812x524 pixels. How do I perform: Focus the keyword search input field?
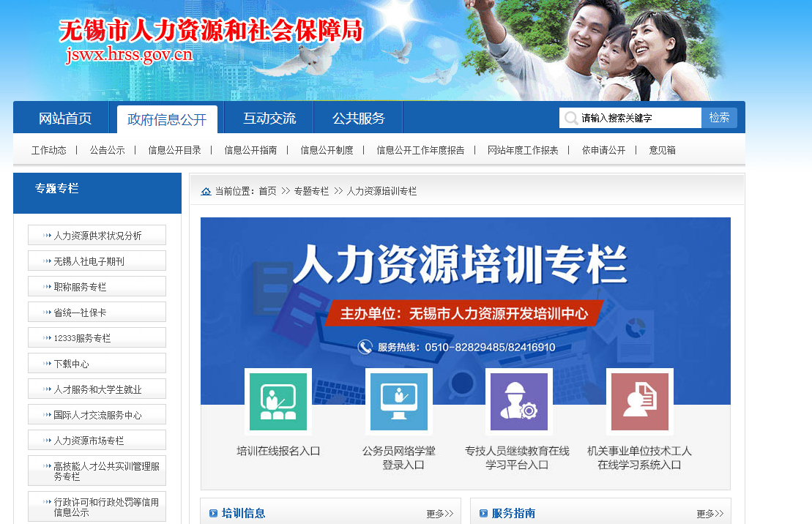point(637,118)
